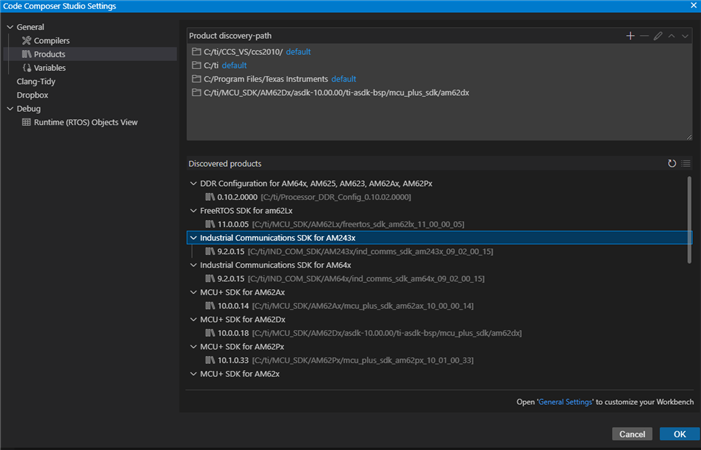The image size is (701, 450).
Task: Click OK to apply settings
Action: 680,434
